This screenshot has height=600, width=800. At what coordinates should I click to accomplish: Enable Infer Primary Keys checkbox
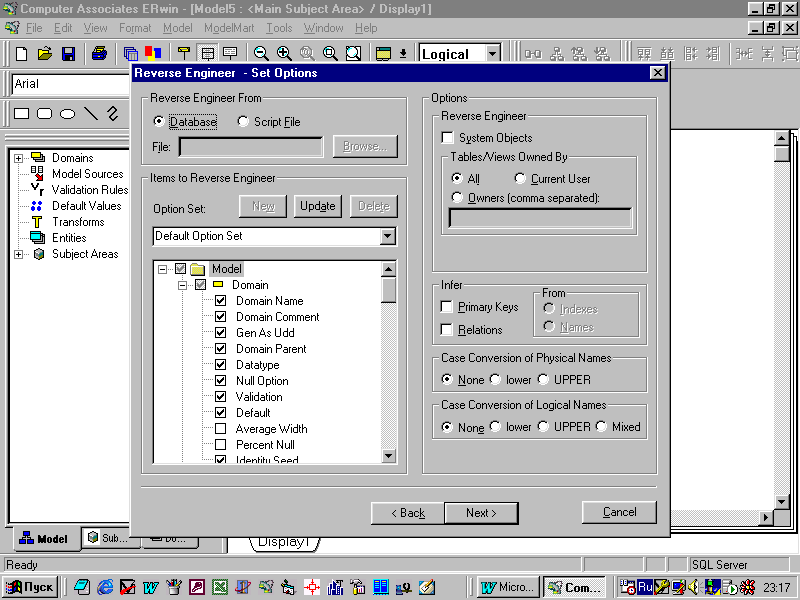point(446,307)
